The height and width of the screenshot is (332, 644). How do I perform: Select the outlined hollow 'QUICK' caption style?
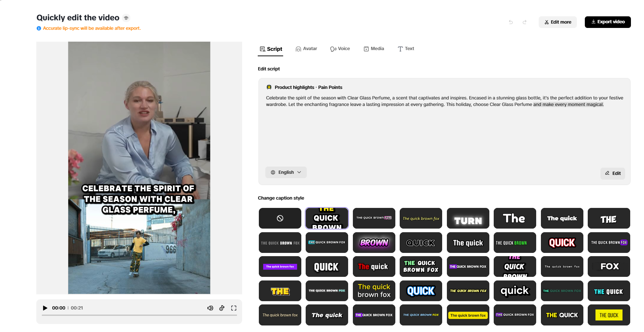(x=421, y=243)
